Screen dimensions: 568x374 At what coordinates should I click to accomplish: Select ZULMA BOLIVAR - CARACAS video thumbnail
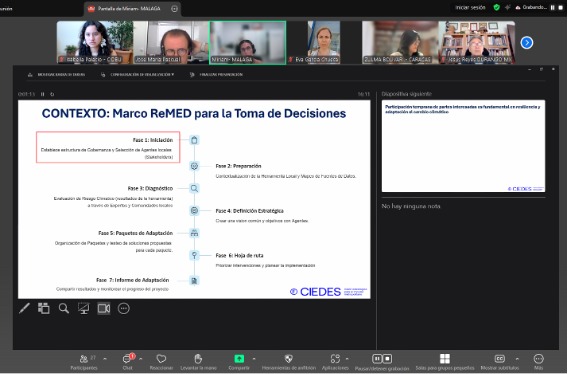[x=400, y=42]
